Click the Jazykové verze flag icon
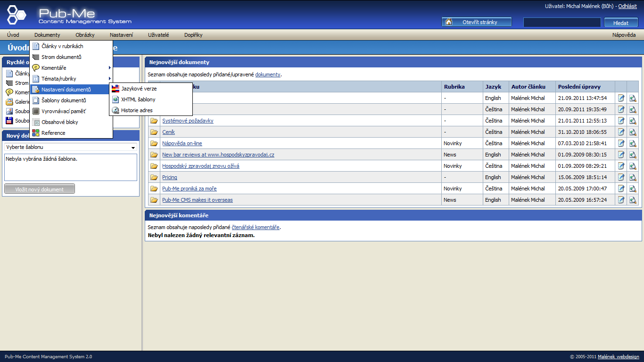 coord(116,89)
